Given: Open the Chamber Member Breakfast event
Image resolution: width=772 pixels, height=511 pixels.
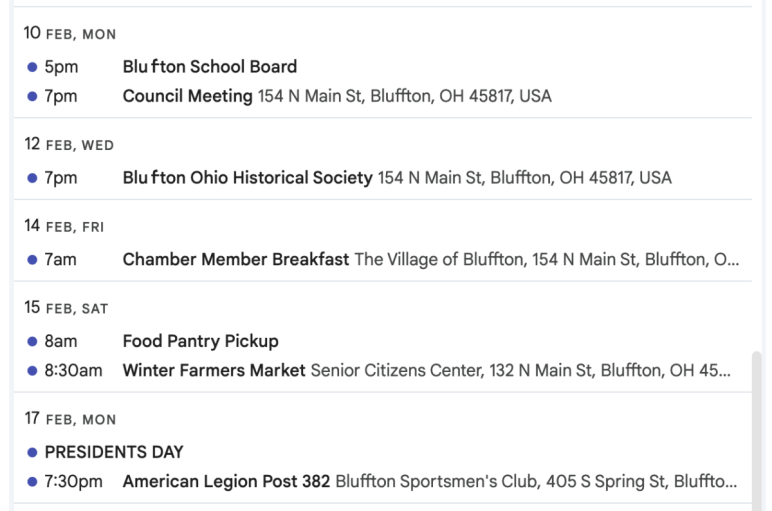Looking at the screenshot, I should point(236,259).
